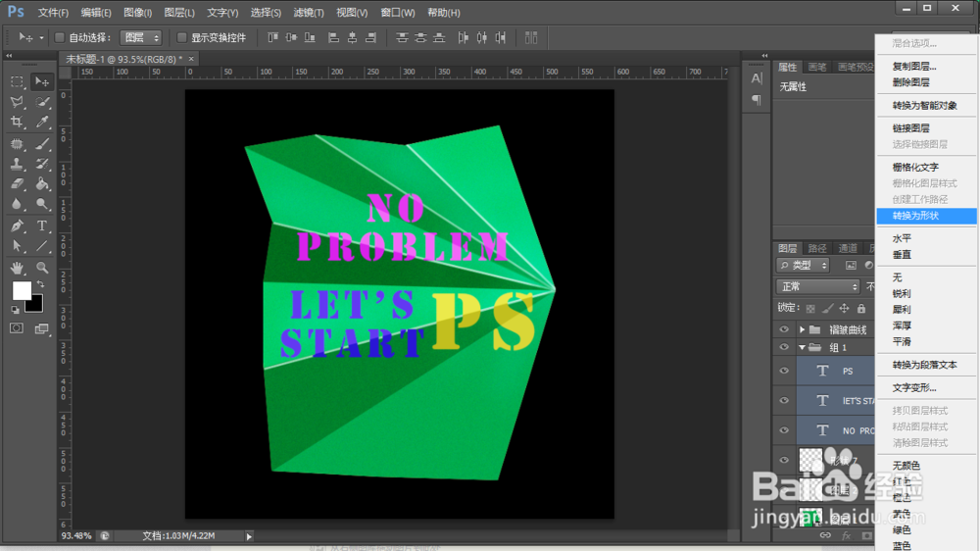Click the auto-align layers icon in options bar
This screenshot has width=980, height=551.
(531, 37)
